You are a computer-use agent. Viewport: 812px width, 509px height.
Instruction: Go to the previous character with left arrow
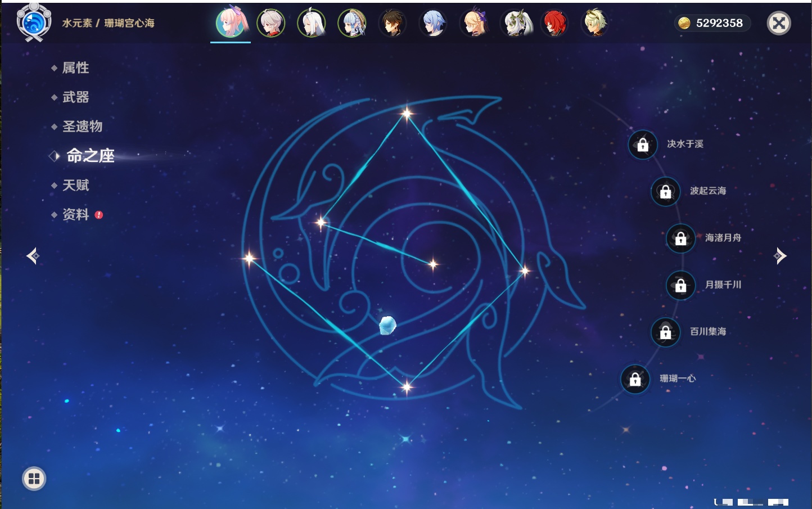pos(33,256)
